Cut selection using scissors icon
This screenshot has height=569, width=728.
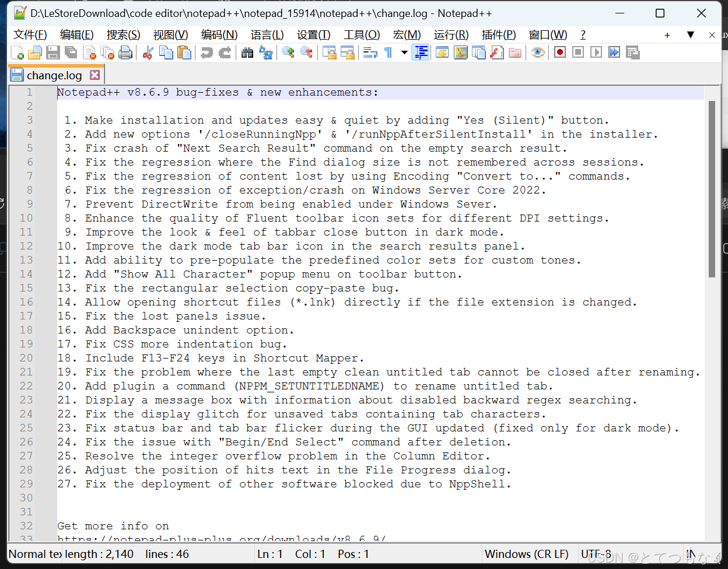point(148,53)
